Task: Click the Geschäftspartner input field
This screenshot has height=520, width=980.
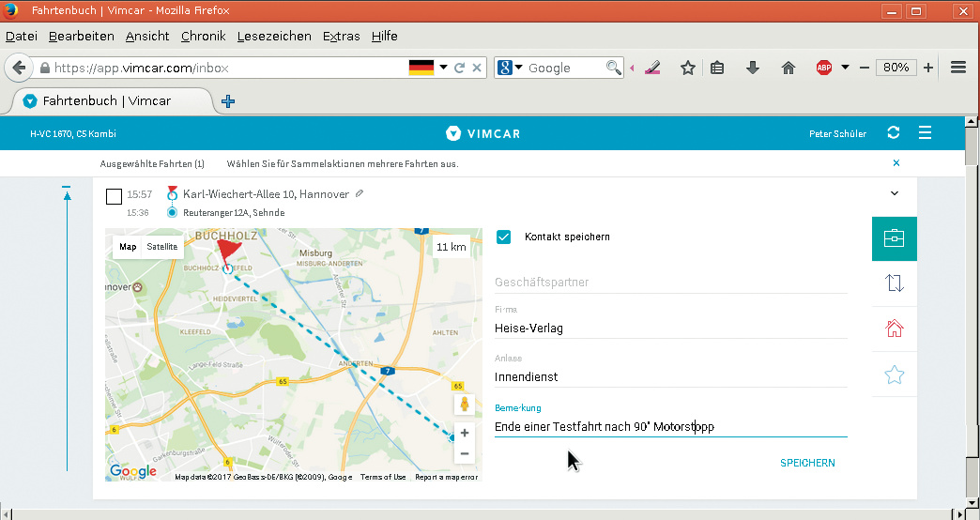Action: tap(670, 282)
